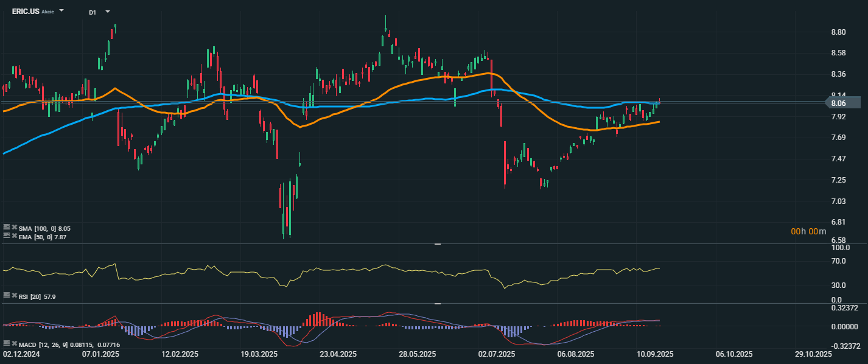The image size is (868, 364).
Task: Click the 02.07.2025 date on time axis
Action: point(497,354)
